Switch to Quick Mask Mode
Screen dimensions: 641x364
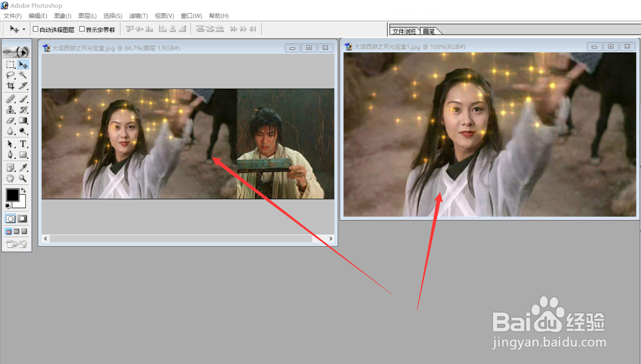23,219
